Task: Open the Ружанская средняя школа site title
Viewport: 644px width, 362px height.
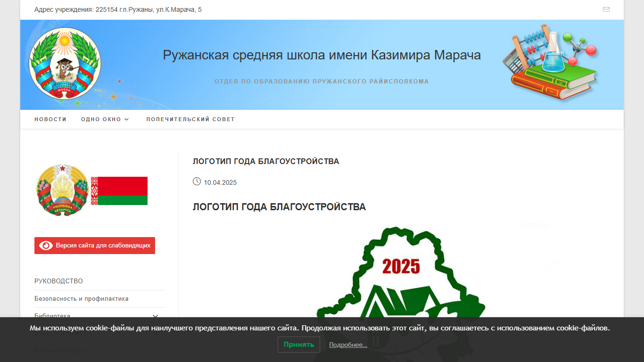Action: pyautogui.click(x=322, y=55)
